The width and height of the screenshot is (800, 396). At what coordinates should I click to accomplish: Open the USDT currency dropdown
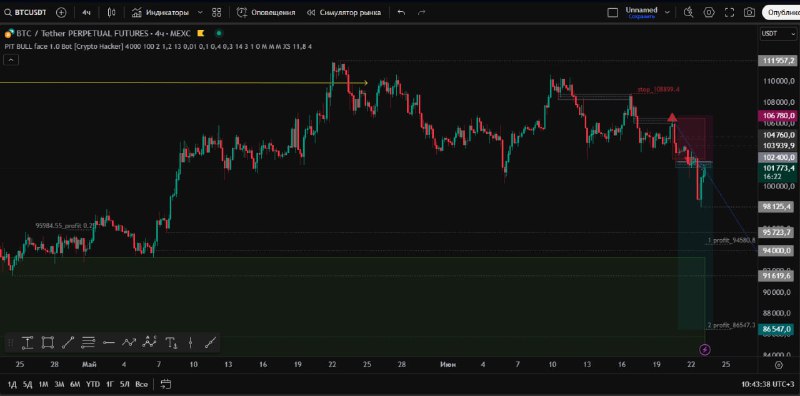[x=771, y=34]
